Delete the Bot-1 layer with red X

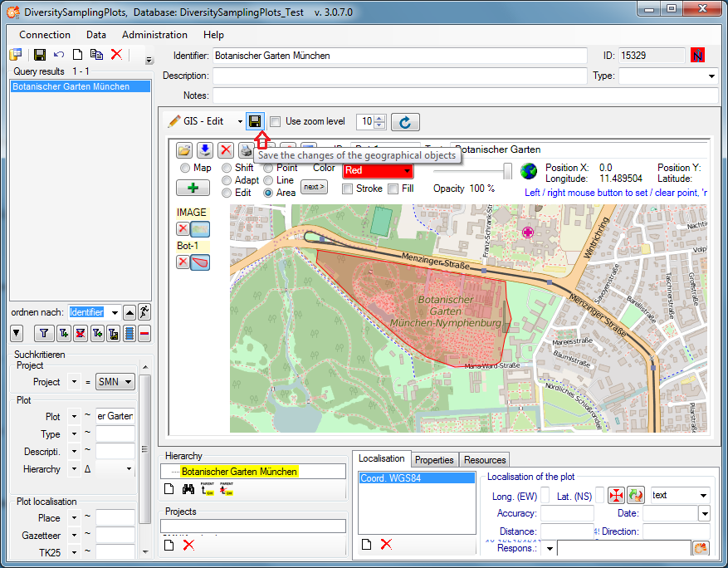(x=183, y=262)
